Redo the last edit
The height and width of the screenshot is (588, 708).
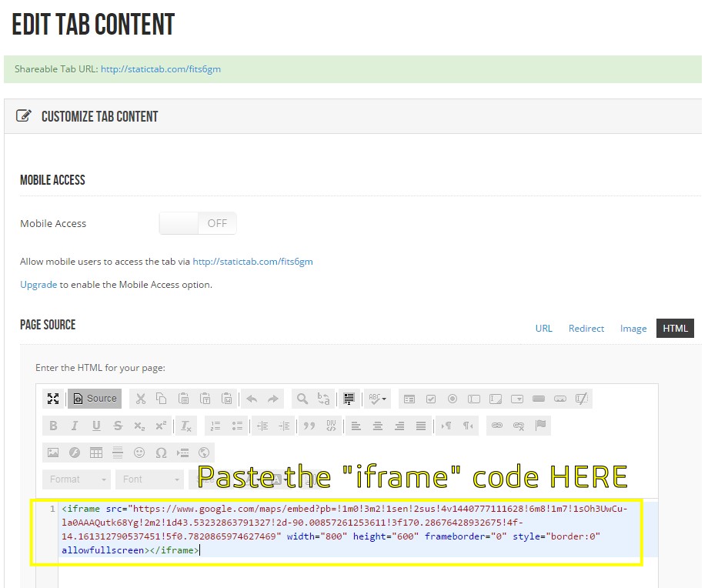click(x=273, y=399)
